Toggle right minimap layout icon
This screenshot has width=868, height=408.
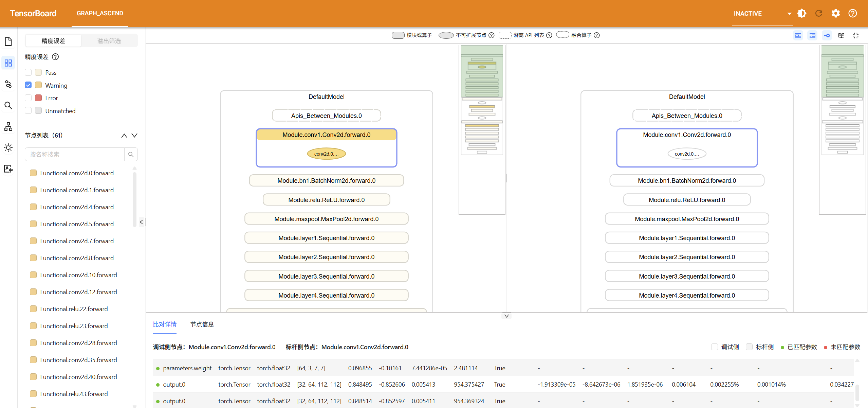(x=812, y=35)
